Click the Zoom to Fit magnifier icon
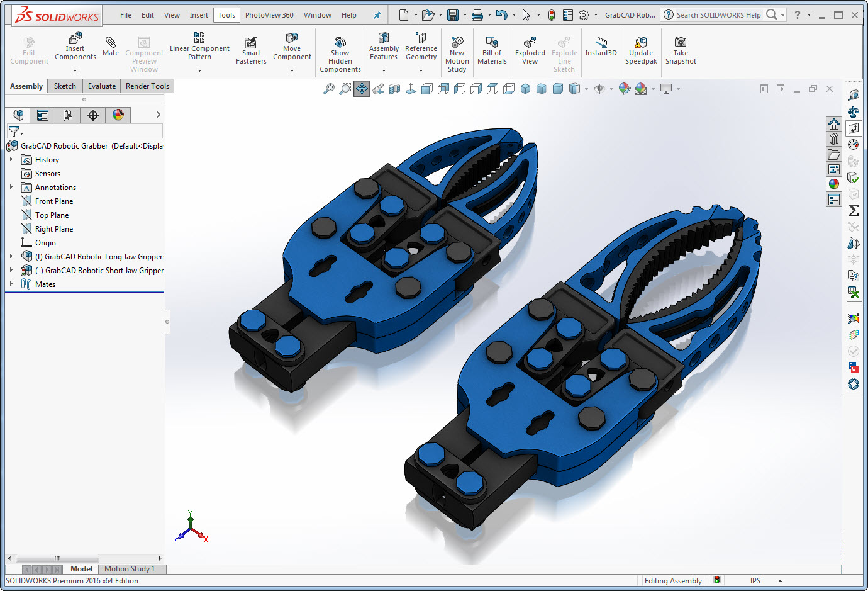The width and height of the screenshot is (868, 591). click(329, 89)
